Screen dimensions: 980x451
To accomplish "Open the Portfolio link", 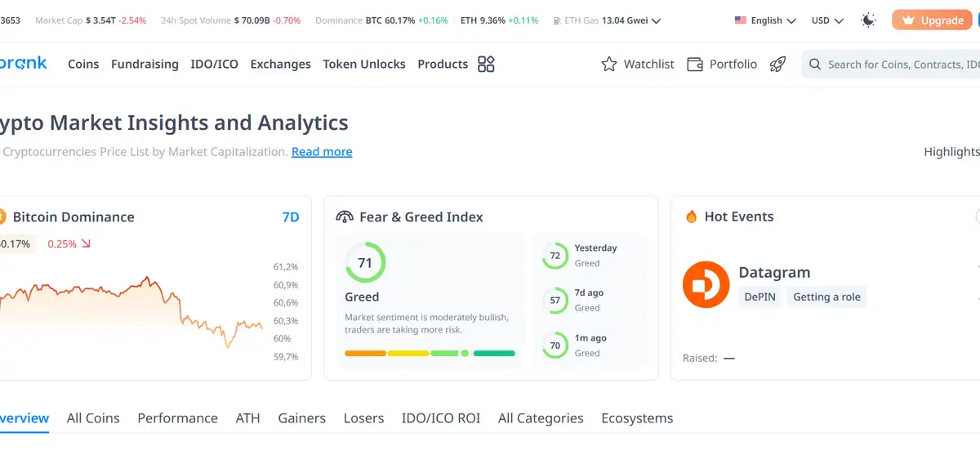I will 722,64.
